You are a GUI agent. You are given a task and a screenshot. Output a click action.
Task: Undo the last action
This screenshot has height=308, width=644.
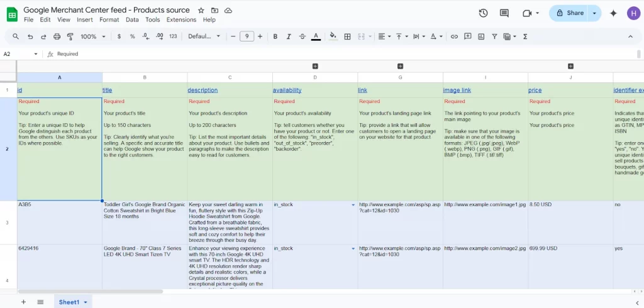coord(30,36)
